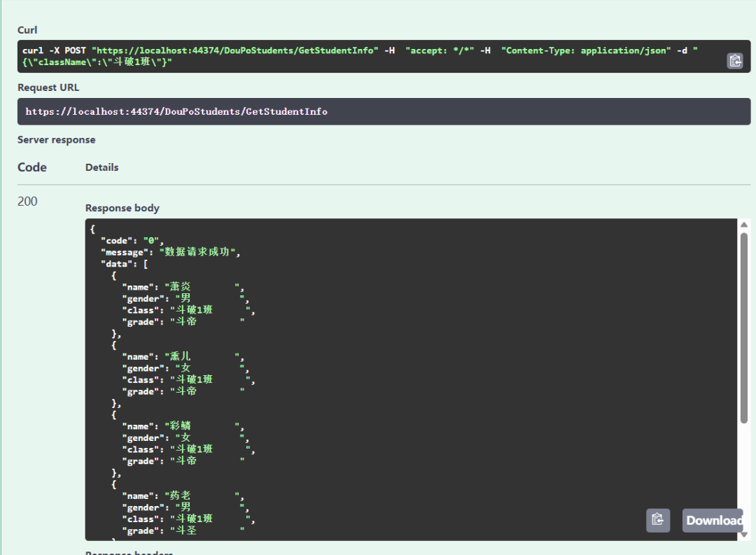Viewport: 756px width, 555px height.
Task: Expand the Curl section heading
Action: coord(27,29)
